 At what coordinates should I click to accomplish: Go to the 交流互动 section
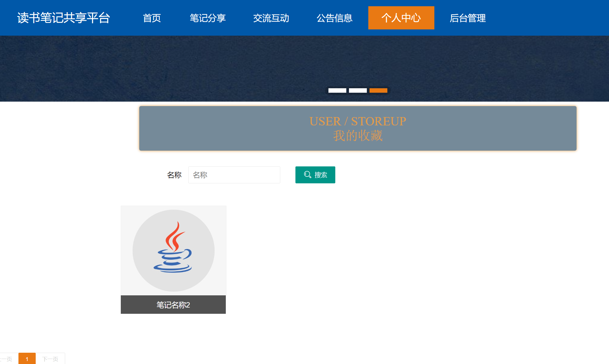click(271, 18)
